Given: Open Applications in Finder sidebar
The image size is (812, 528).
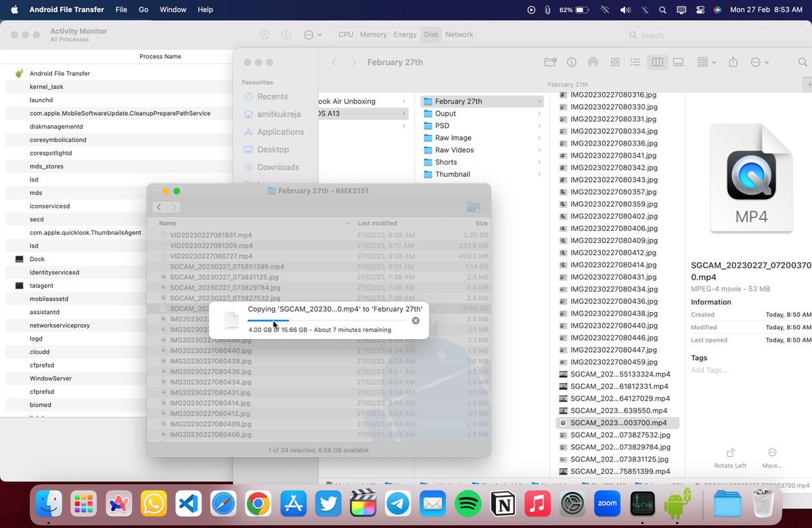Looking at the screenshot, I should tap(281, 132).
